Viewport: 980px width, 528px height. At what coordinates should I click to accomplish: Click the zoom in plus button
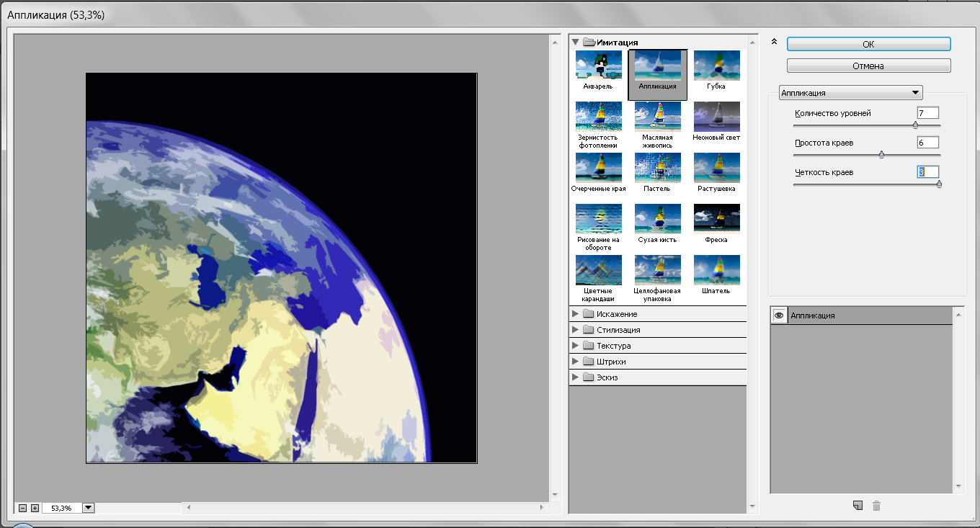point(35,508)
